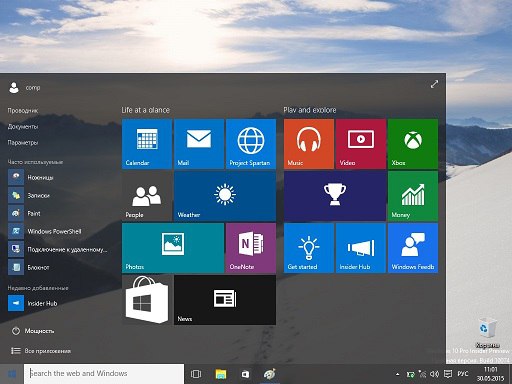Open the Video tile

click(x=361, y=144)
